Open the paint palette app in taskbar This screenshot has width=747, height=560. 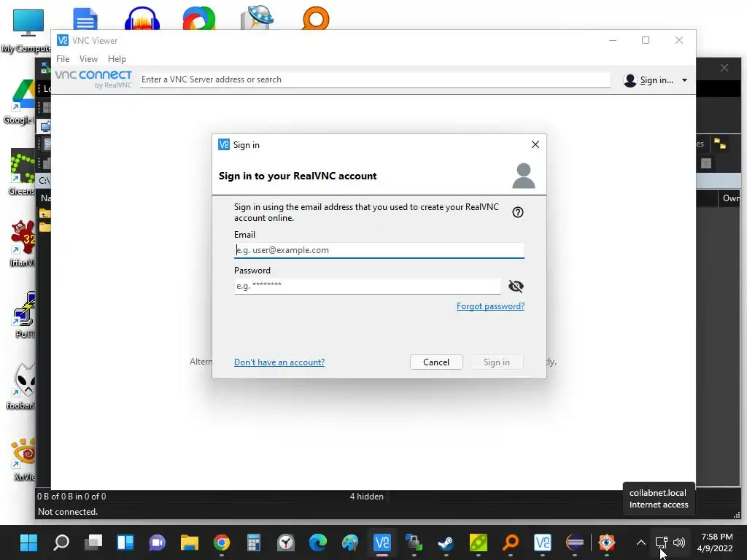(349, 542)
